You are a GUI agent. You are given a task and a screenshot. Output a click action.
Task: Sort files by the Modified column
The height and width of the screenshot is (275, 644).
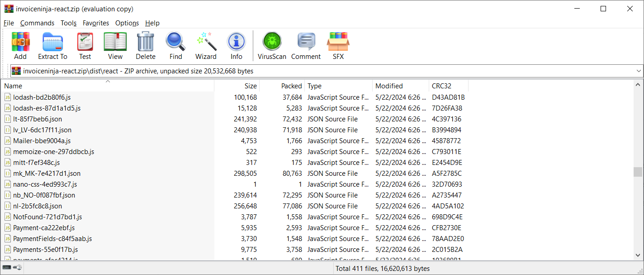pos(401,86)
